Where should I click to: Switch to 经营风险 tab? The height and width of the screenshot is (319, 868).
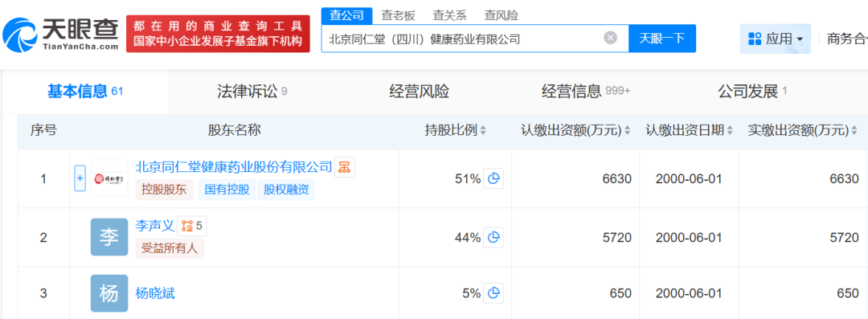pyautogui.click(x=419, y=92)
